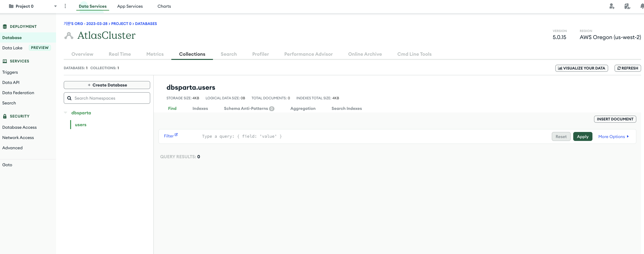Open the Online Archive tab
This screenshot has height=254, width=644.
(x=365, y=54)
